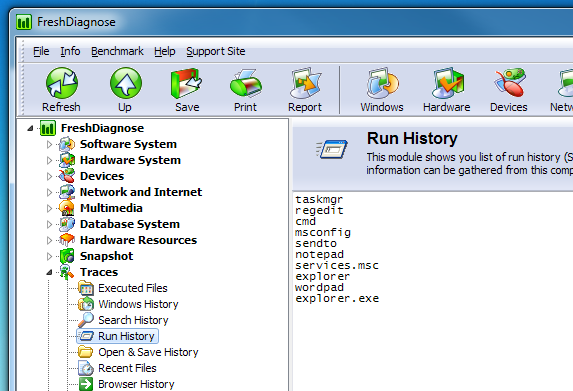Collapse the FreshDiagnose root node
The width and height of the screenshot is (573, 391).
(30, 128)
